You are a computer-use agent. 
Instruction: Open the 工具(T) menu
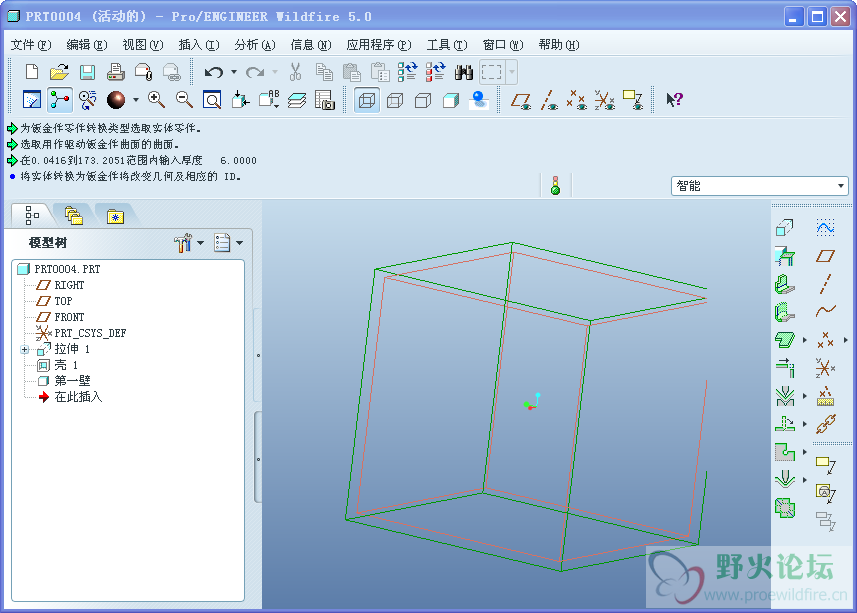[447, 45]
